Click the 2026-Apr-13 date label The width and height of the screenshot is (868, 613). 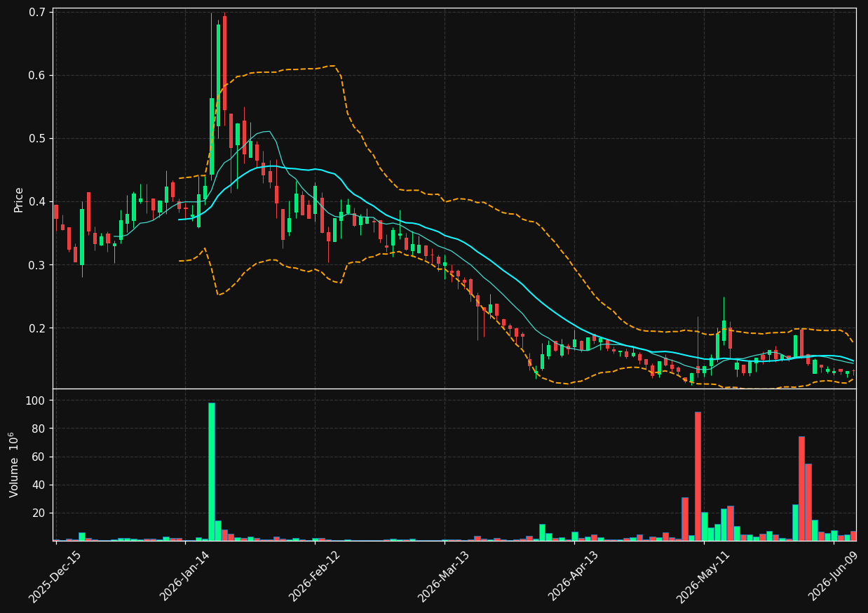pyautogui.click(x=574, y=577)
